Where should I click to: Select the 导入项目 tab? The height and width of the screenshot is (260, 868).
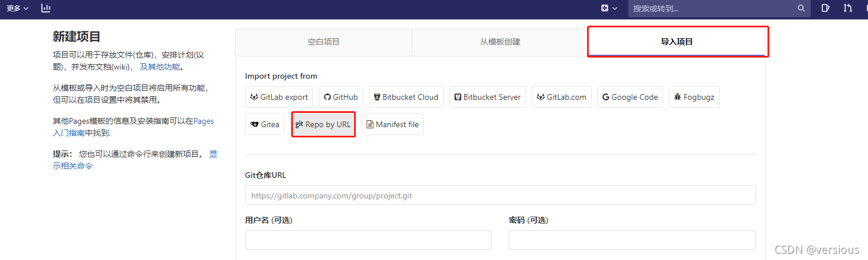(677, 42)
